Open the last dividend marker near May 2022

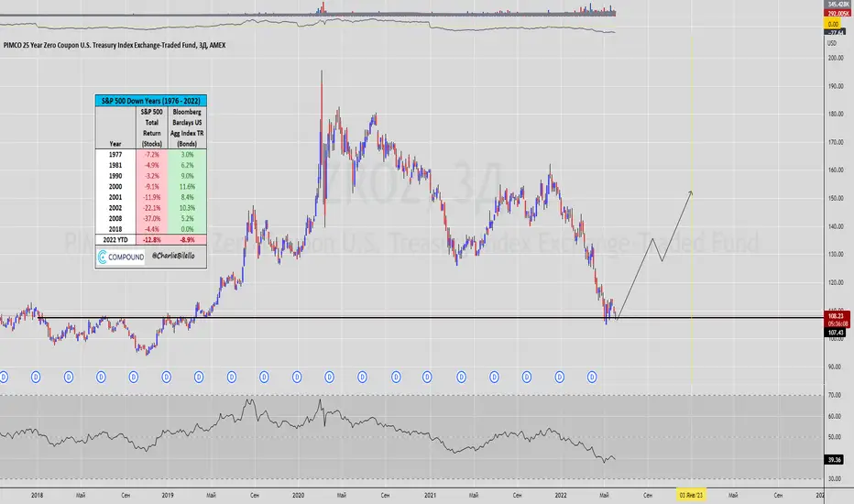pos(592,377)
